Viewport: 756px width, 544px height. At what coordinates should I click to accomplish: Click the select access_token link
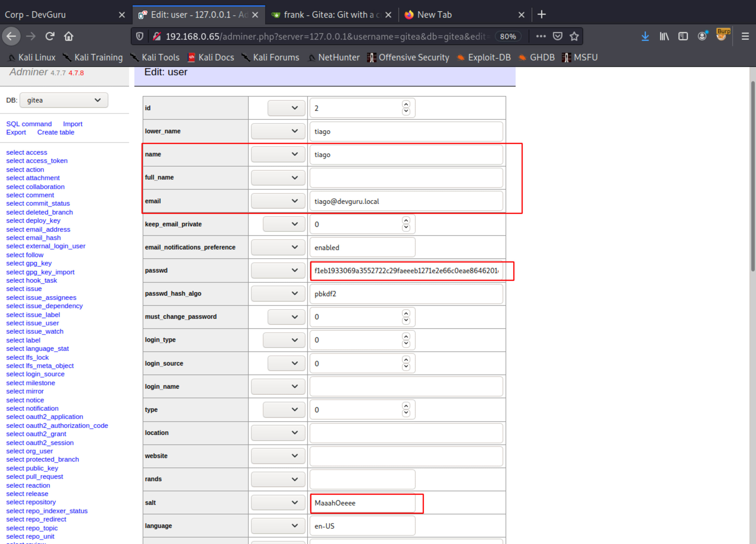37,161
